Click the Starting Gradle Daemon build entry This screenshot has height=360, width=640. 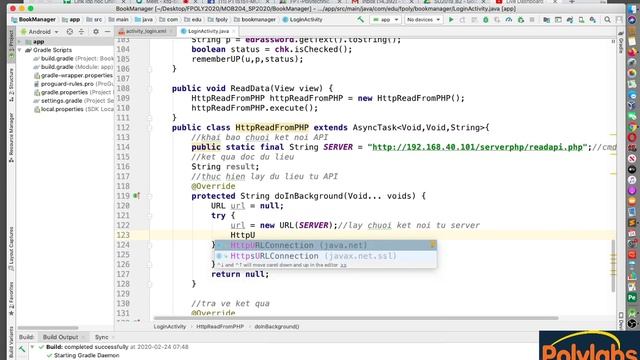(x=87, y=356)
